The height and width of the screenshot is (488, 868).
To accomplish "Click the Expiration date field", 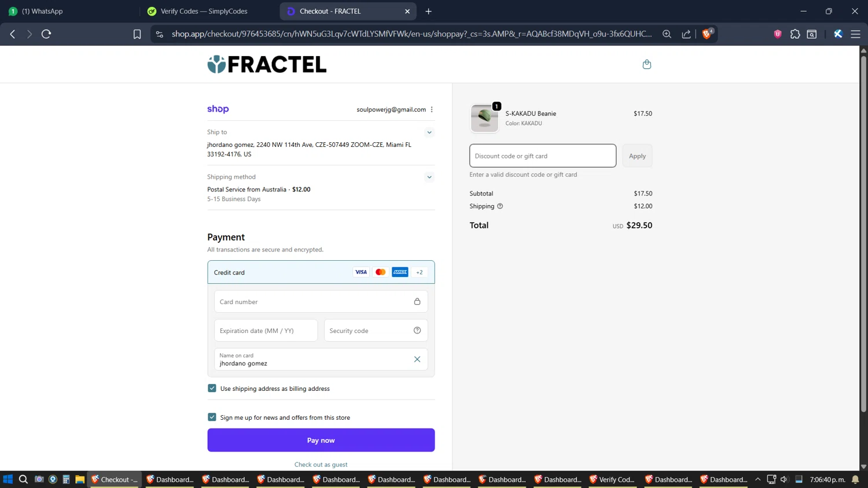I will point(266,330).
